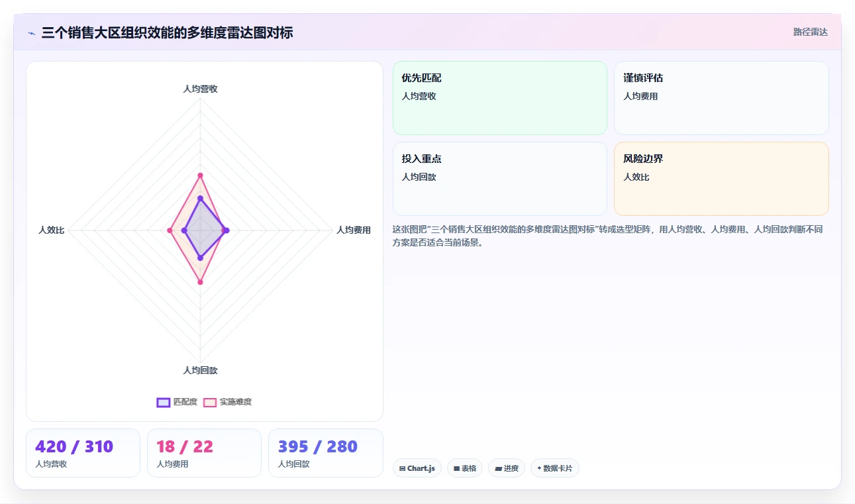Click the pink data point on 人均回款 axis

pos(200,282)
